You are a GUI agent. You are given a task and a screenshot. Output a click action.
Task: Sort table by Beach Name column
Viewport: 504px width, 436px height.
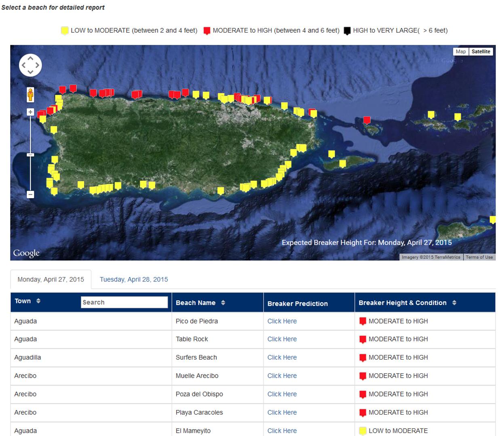[223, 303]
